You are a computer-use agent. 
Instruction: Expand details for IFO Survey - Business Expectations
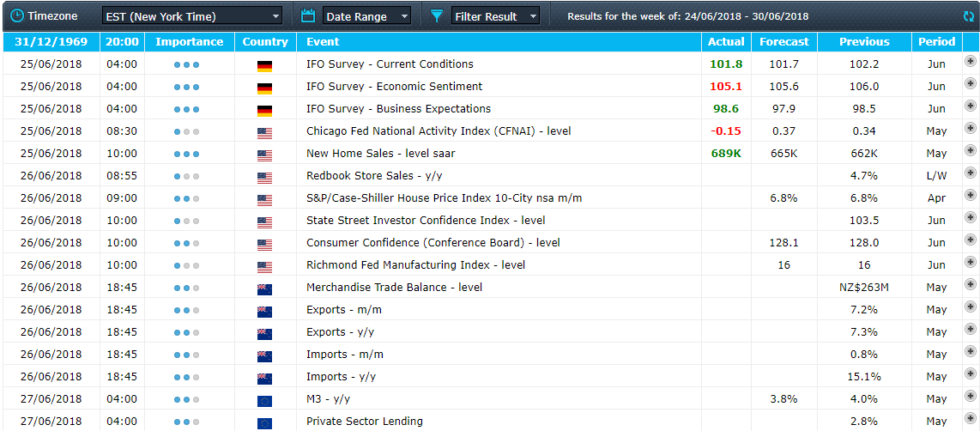point(970,106)
